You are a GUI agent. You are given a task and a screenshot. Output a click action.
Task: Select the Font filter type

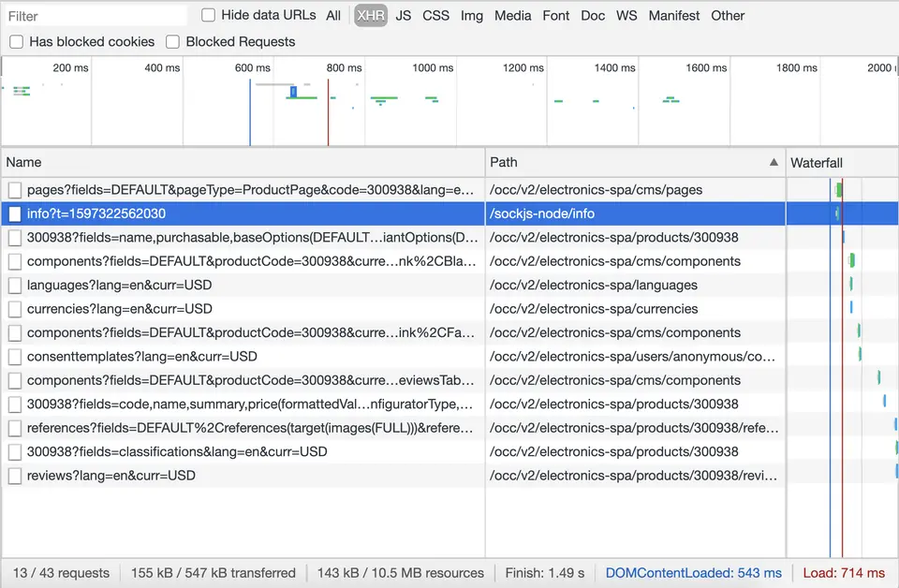pyautogui.click(x=555, y=16)
